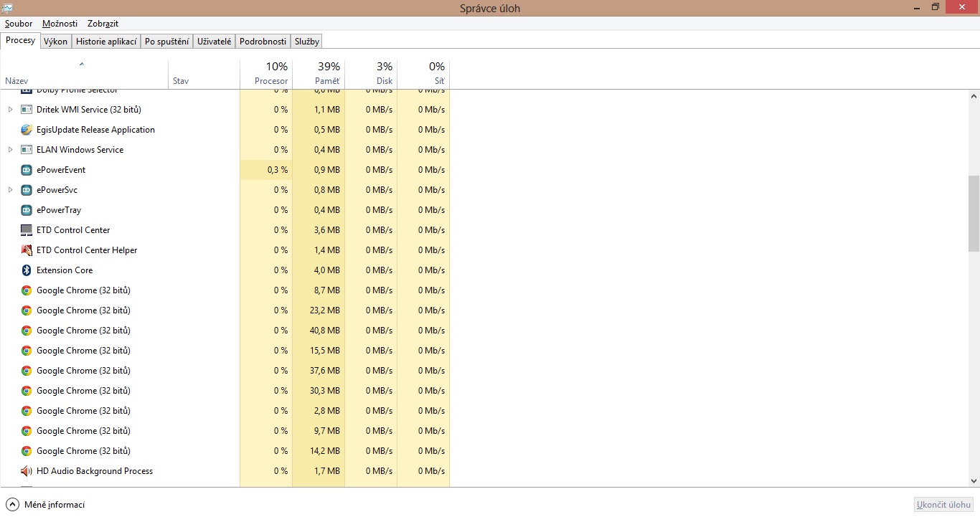
Task: Click the ELAN Windows Service icon
Action: (27, 150)
